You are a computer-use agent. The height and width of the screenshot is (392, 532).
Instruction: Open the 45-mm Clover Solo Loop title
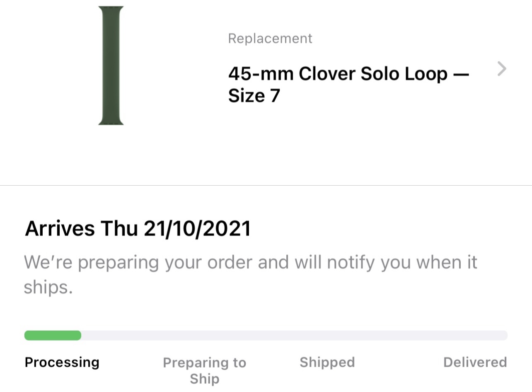[348, 74]
